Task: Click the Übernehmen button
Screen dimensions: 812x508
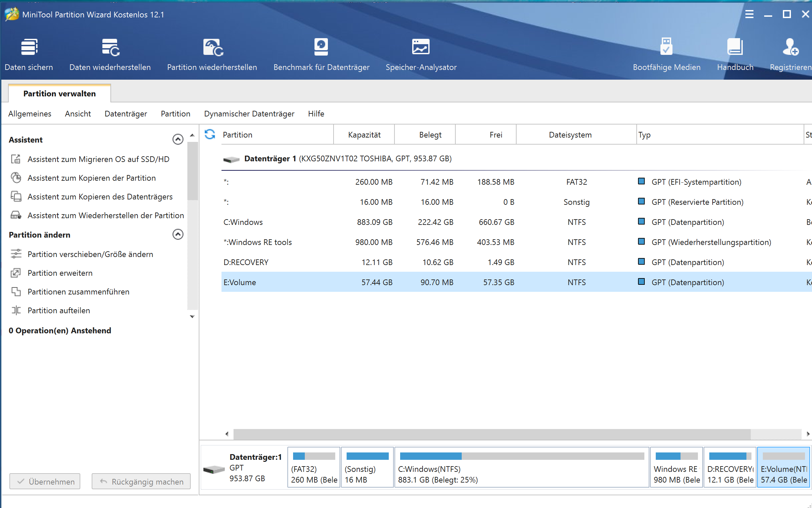Action: 45,481
